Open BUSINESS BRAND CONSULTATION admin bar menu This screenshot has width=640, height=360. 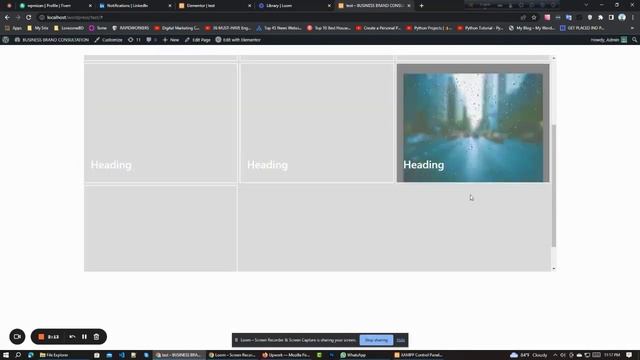coord(52,40)
